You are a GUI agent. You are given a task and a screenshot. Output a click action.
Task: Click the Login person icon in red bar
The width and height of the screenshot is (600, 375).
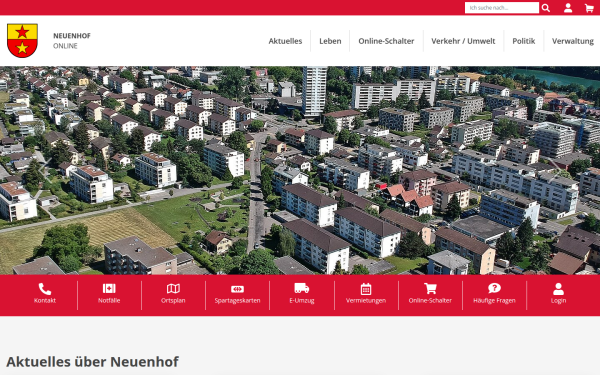(558, 289)
